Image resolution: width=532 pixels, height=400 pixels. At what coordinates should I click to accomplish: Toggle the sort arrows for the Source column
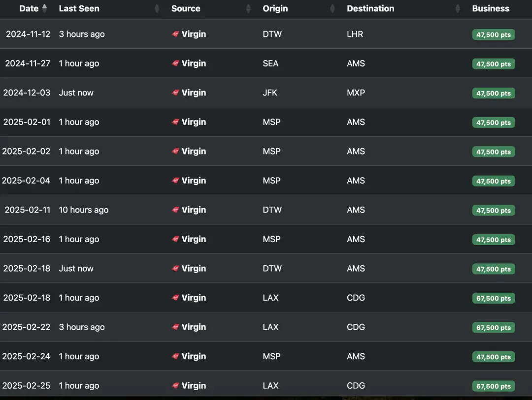[x=248, y=8]
